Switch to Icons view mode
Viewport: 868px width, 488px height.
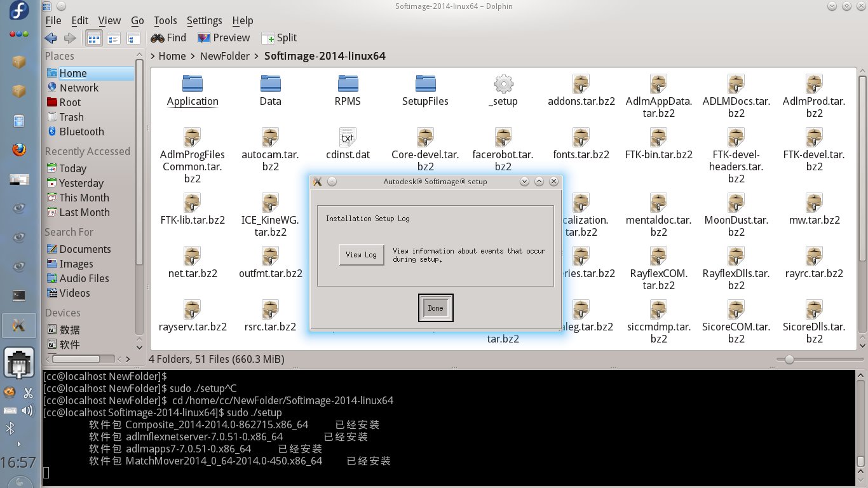click(94, 38)
